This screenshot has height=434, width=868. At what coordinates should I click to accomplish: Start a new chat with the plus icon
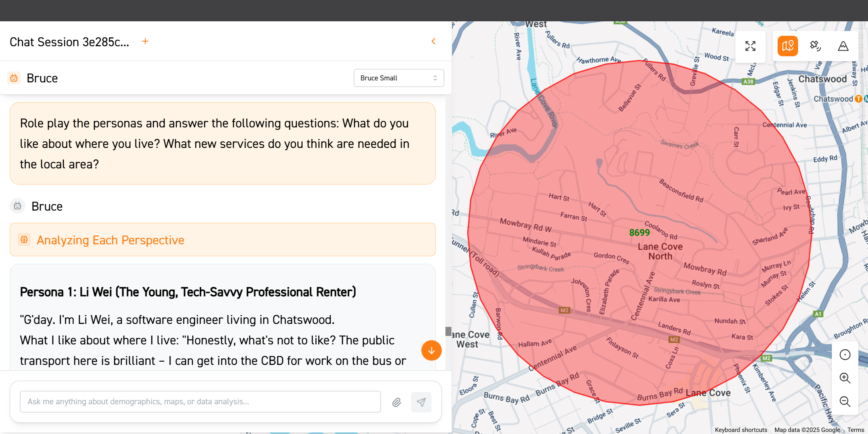tap(145, 41)
